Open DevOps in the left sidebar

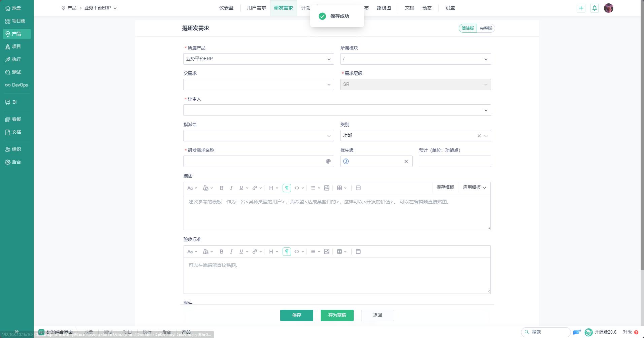click(x=17, y=85)
